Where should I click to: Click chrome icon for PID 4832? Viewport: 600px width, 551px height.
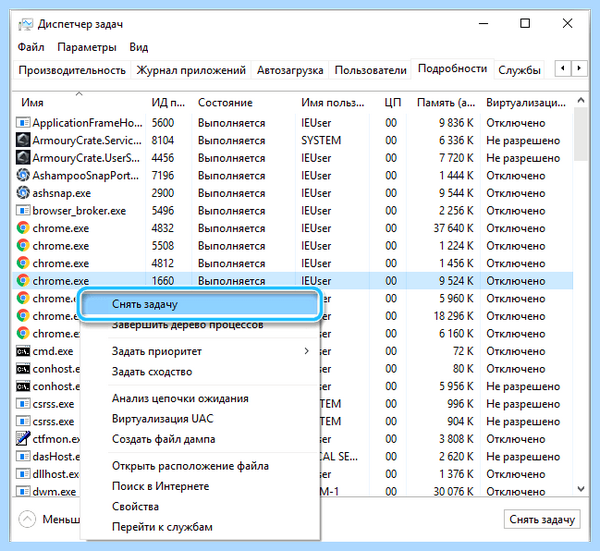tap(23, 228)
